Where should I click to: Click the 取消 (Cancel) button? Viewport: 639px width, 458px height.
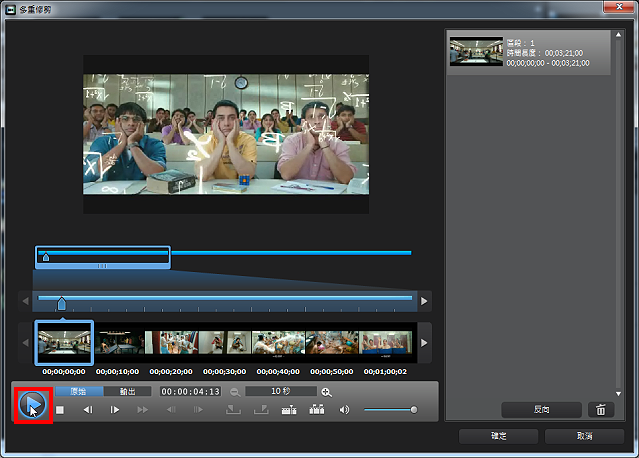584,436
